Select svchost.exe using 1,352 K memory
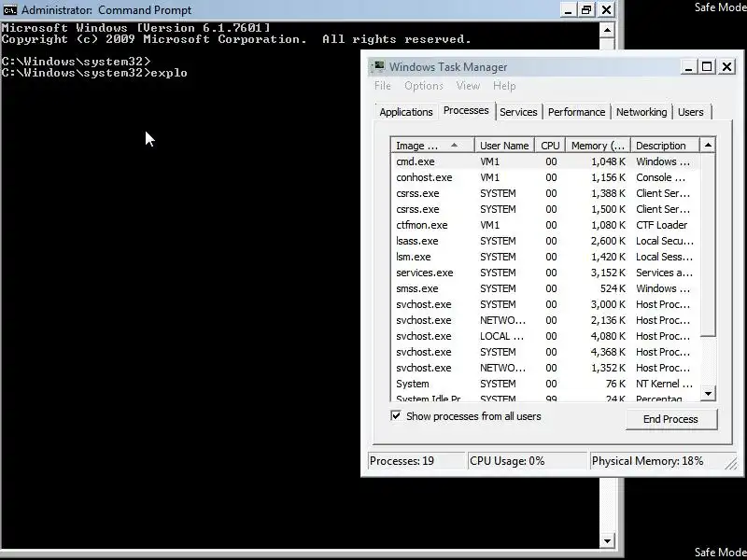This screenshot has width=747, height=560. coord(545,368)
